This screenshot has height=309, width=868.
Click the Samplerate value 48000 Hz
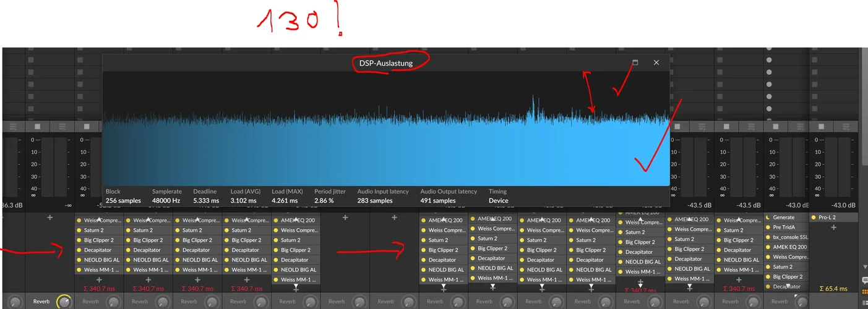coord(166,200)
